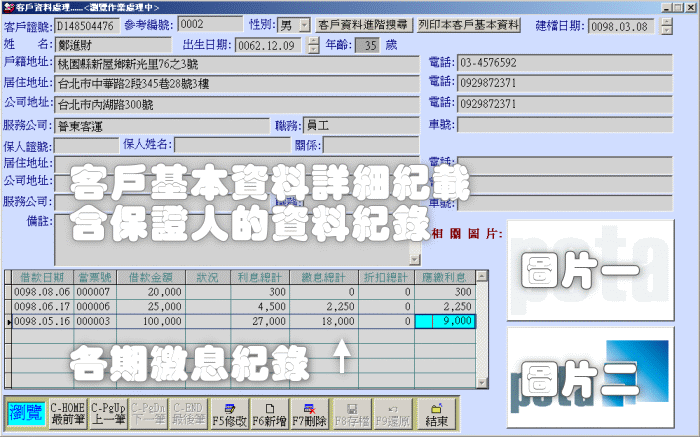Click the highlighted 9,000 interest cell
700x437 pixels.
[x=445, y=321]
